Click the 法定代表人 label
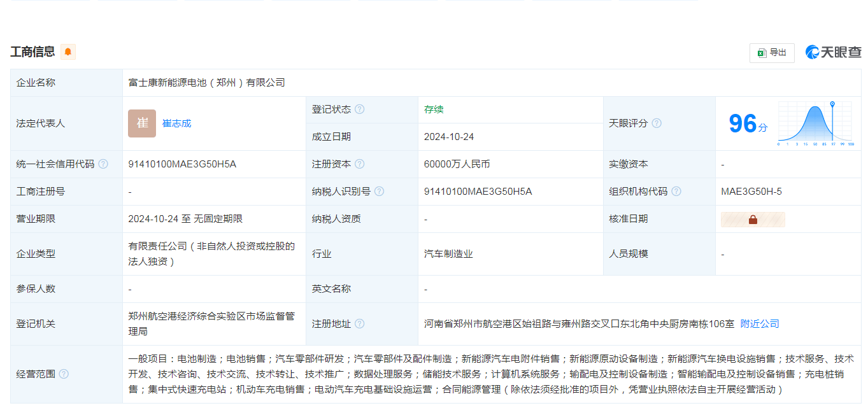868x408 pixels. (41, 123)
